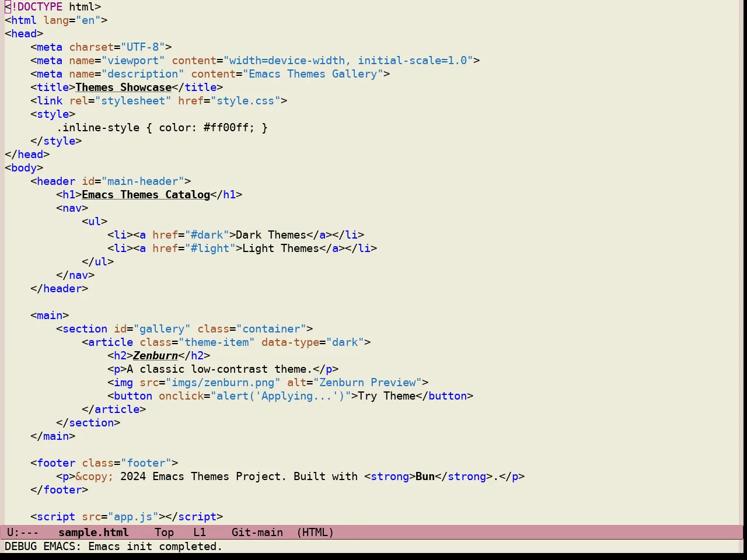This screenshot has width=747, height=560.
Task: Click the Git-main branch indicator
Action: [257, 533]
